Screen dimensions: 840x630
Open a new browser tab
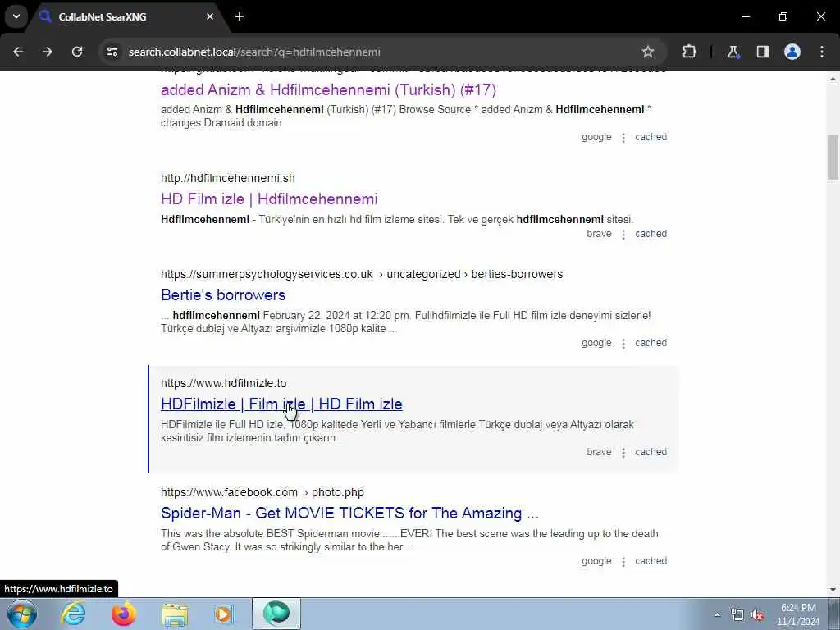click(x=240, y=16)
